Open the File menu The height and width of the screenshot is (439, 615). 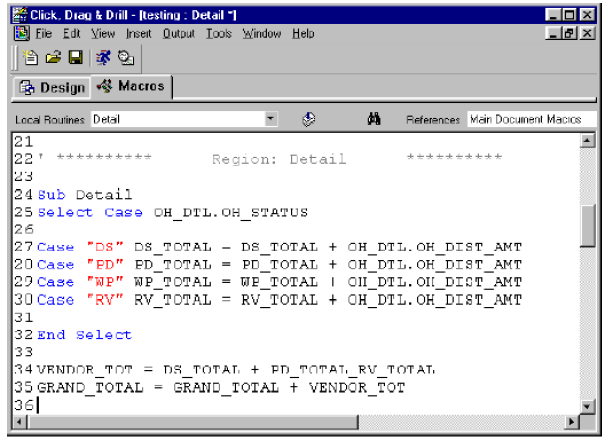pos(44,33)
